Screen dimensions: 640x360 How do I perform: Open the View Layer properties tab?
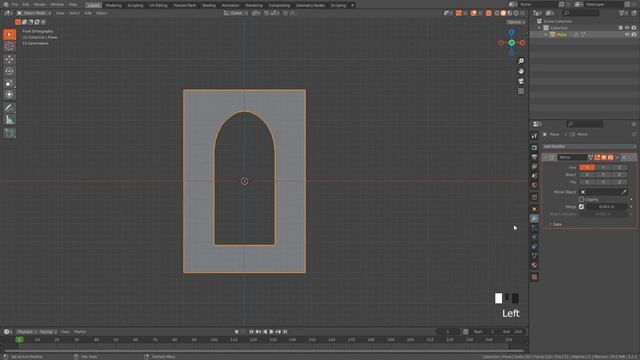pyautogui.click(x=534, y=167)
